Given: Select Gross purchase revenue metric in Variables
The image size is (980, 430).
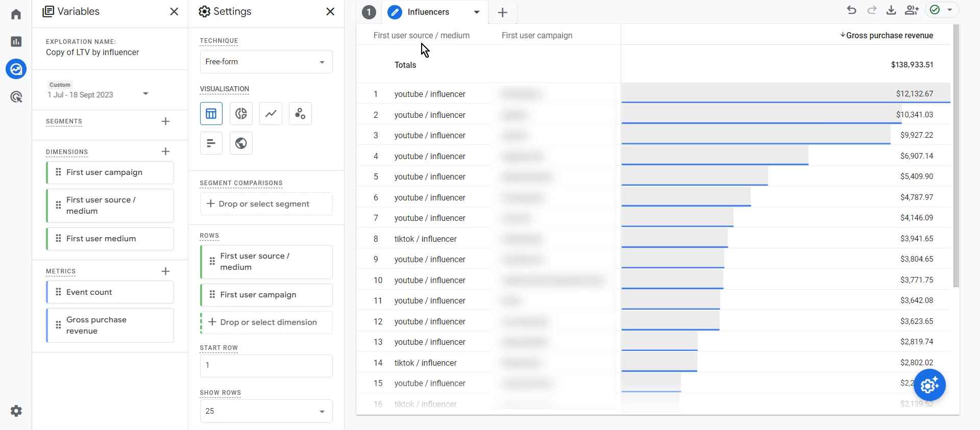Looking at the screenshot, I should click(110, 325).
